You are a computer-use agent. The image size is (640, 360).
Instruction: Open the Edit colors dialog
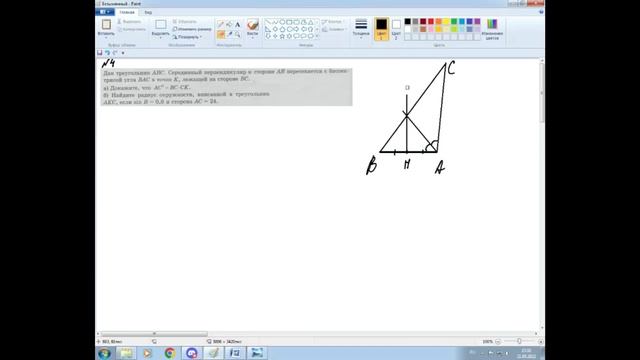click(x=492, y=29)
